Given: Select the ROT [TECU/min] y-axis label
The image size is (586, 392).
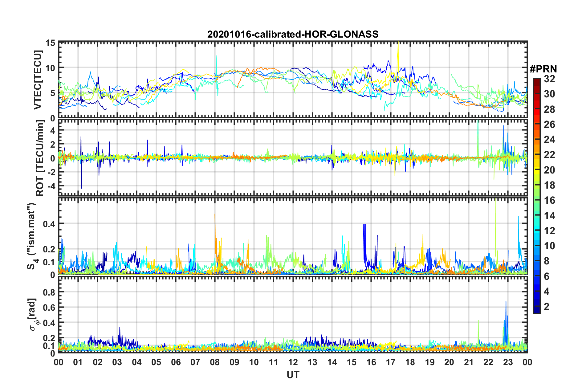Looking at the screenshot, I should click(40, 158).
